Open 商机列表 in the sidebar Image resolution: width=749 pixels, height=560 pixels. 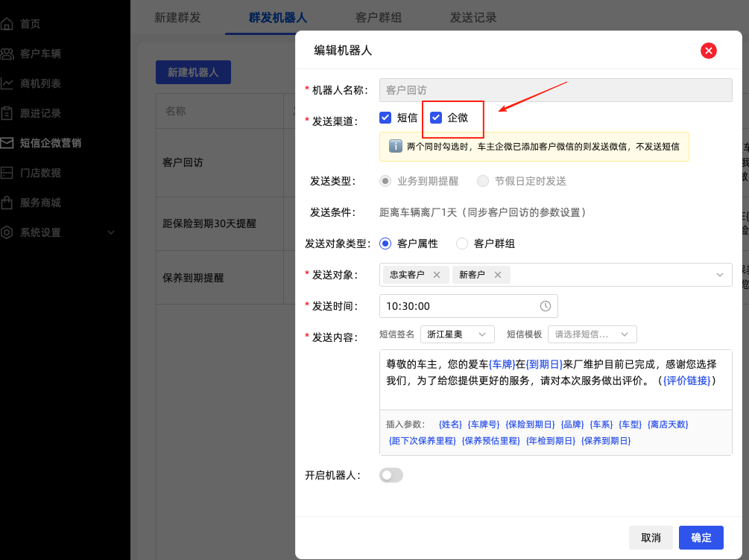pos(40,83)
